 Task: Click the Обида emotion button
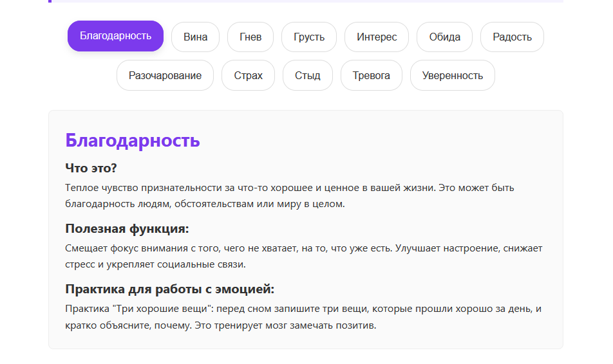pos(444,37)
